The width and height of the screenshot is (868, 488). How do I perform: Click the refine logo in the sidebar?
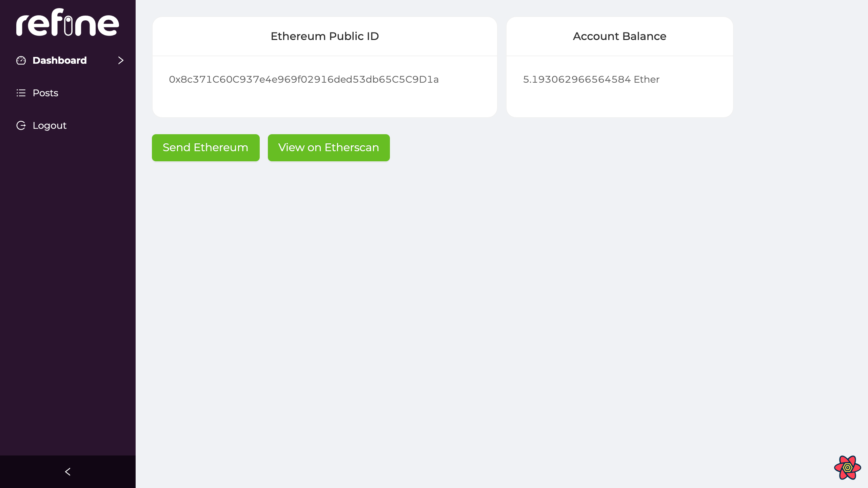coord(67,22)
